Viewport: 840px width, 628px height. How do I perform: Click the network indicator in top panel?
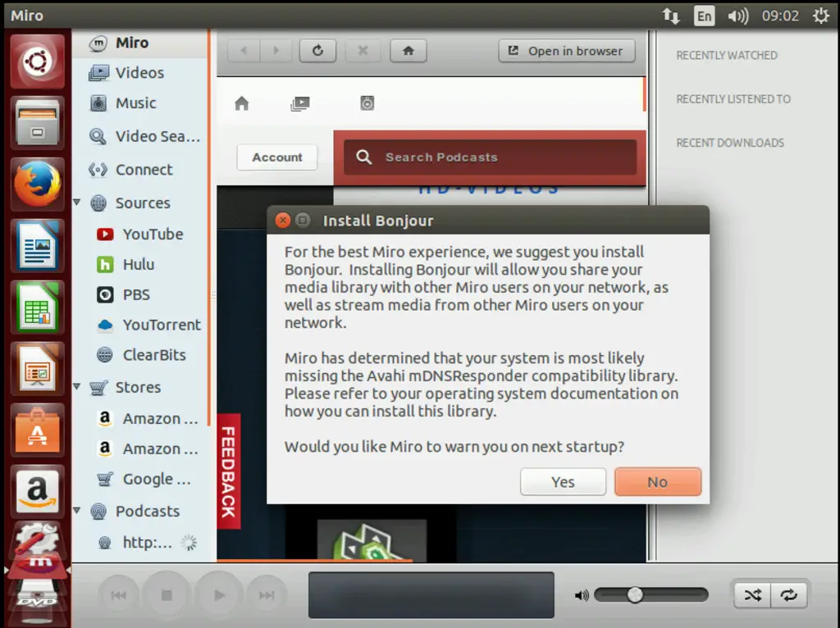671,16
